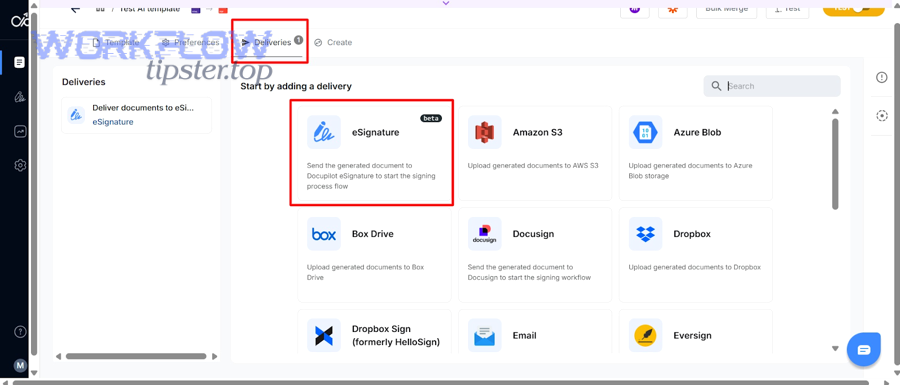Click the Eversign icon
The height and width of the screenshot is (385, 900).
tap(645, 335)
